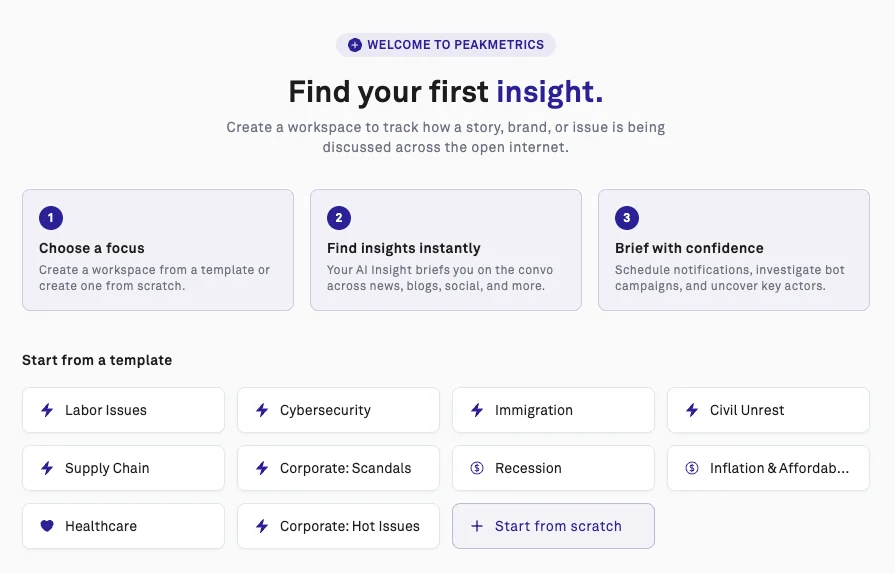Viewport: 895px width, 573px height.
Task: Click the plus icon on Start from scratch
Action: click(x=477, y=526)
